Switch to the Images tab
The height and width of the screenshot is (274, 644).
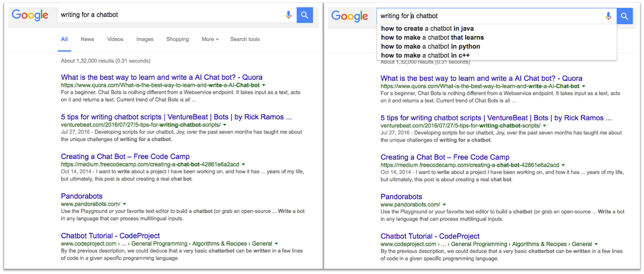pos(145,39)
